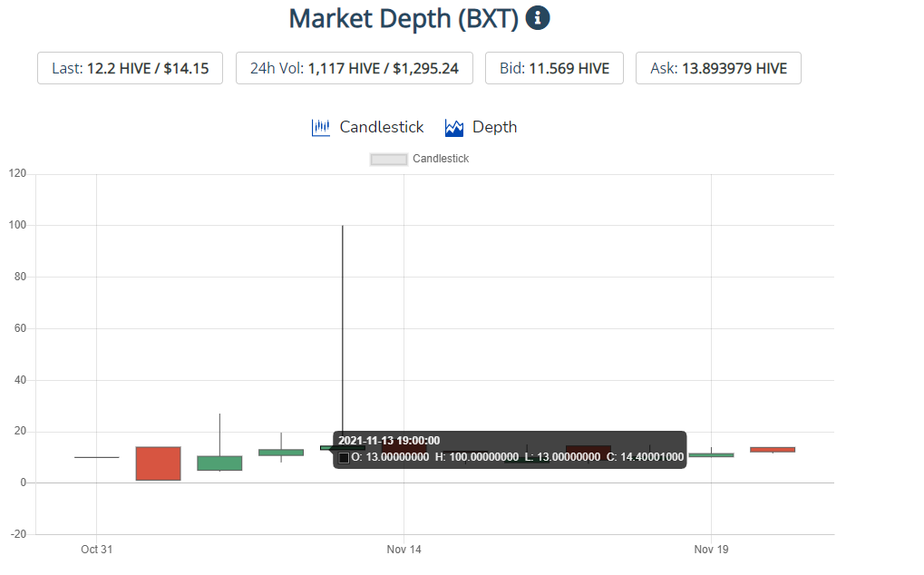Viewport: 924px width, 575px height.
Task: Click tooltip date 2021-11-13 19:00:00
Action: pyautogui.click(x=389, y=441)
